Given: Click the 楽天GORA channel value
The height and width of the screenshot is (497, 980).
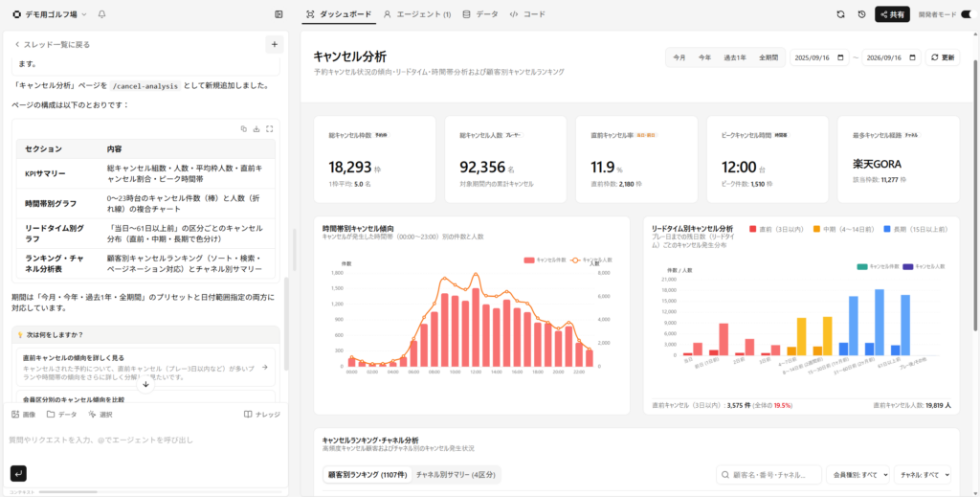Looking at the screenshot, I should 877,165.
